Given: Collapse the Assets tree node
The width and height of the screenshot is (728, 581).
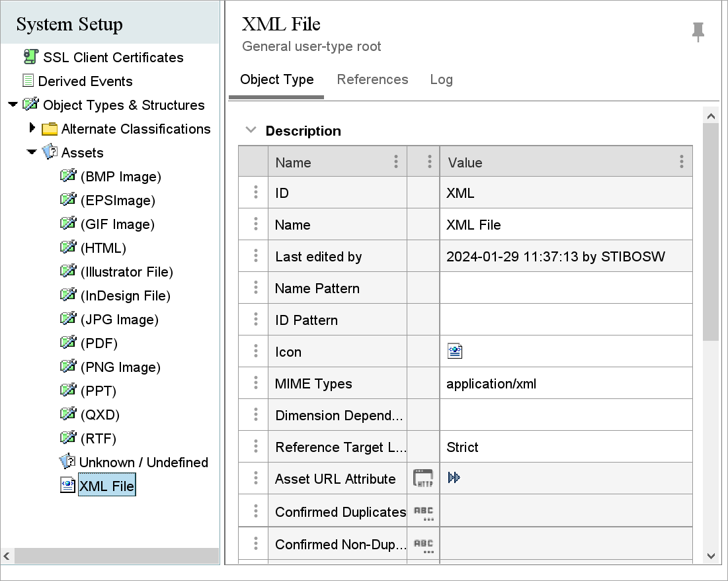Looking at the screenshot, I should pos(32,152).
